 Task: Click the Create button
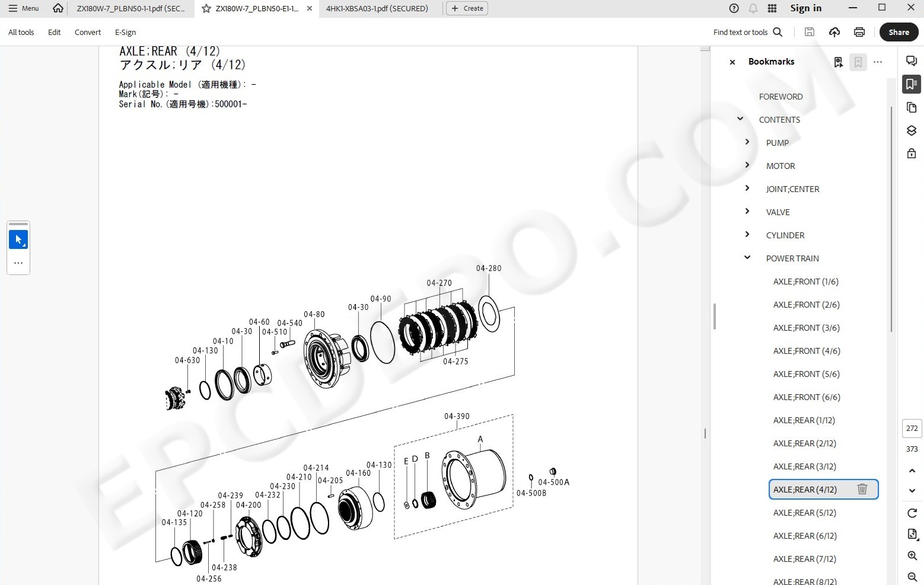(x=467, y=8)
